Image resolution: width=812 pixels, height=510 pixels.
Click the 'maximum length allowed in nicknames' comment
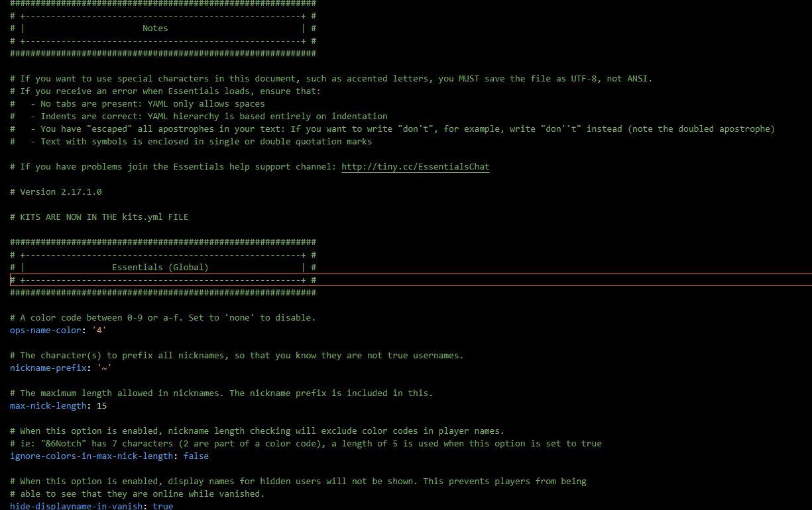221,393
